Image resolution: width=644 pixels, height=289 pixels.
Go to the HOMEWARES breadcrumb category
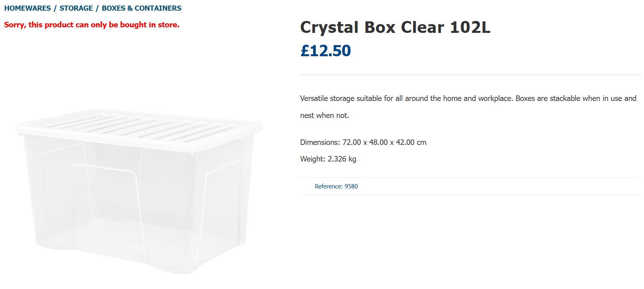tap(27, 8)
